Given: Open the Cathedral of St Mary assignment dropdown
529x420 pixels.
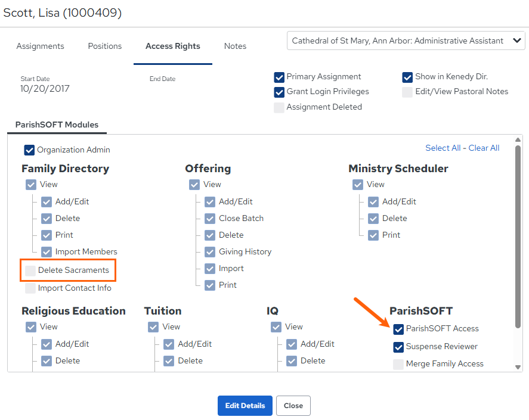Looking at the screenshot, I should tap(406, 41).
